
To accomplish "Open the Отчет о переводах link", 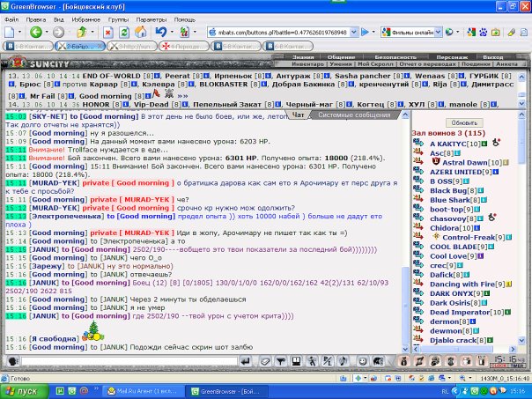I will point(427,63).
